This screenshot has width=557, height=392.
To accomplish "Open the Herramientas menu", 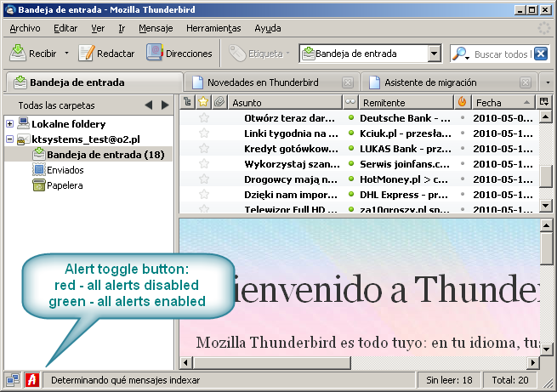I will (x=213, y=28).
